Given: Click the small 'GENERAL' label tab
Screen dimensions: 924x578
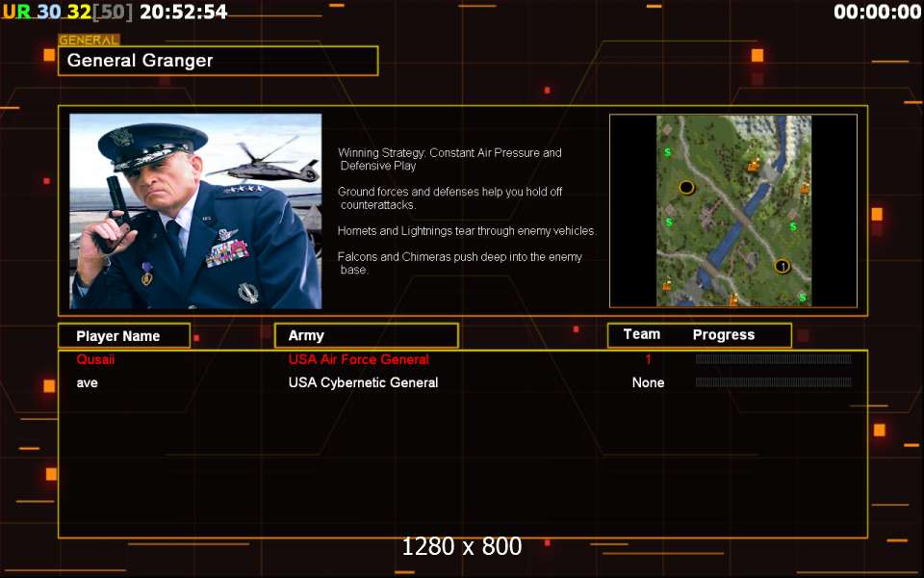Looking at the screenshot, I should click(x=89, y=40).
